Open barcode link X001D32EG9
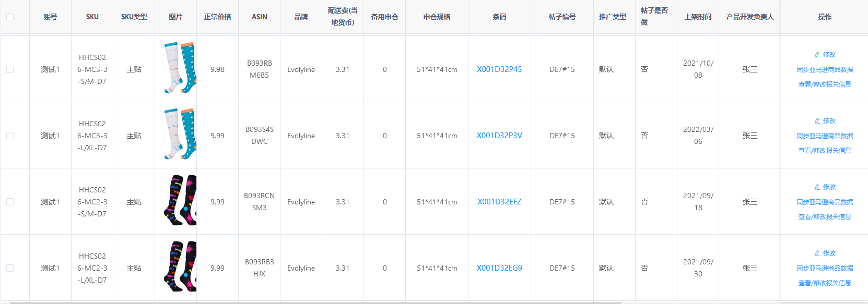Screen dimensions: 868x304 [x=499, y=268]
